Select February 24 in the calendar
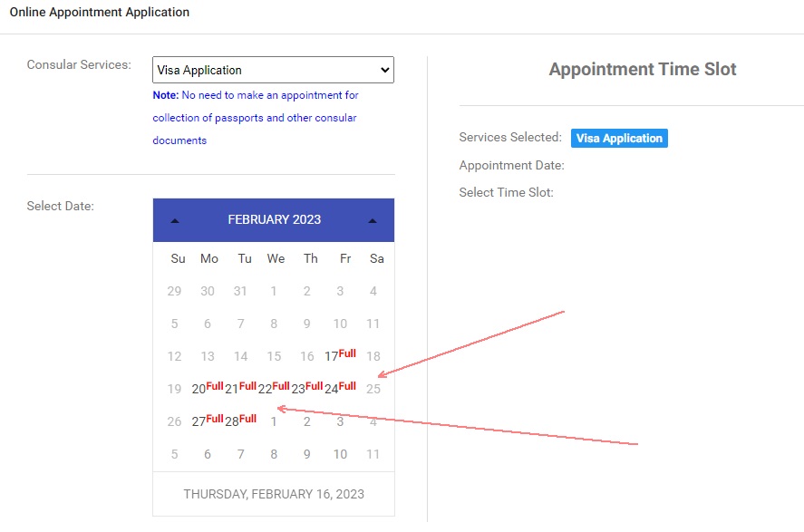Screen dimensions: 804x532 [332, 389]
